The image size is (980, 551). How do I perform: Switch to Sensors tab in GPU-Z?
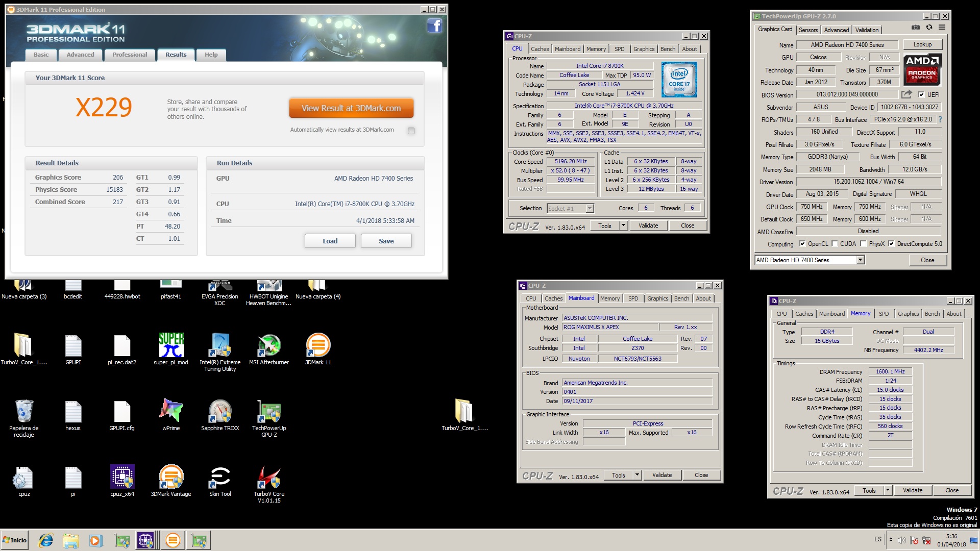coord(808,30)
